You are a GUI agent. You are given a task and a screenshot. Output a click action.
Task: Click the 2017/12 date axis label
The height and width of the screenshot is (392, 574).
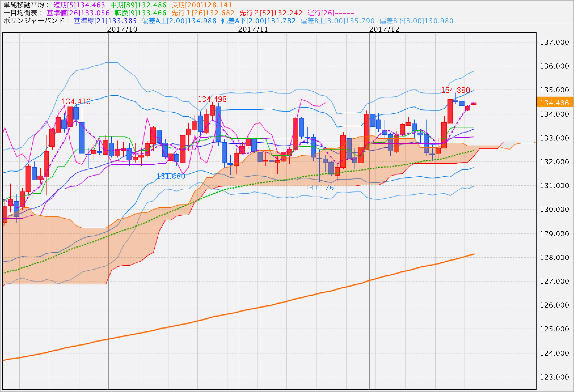tap(384, 29)
